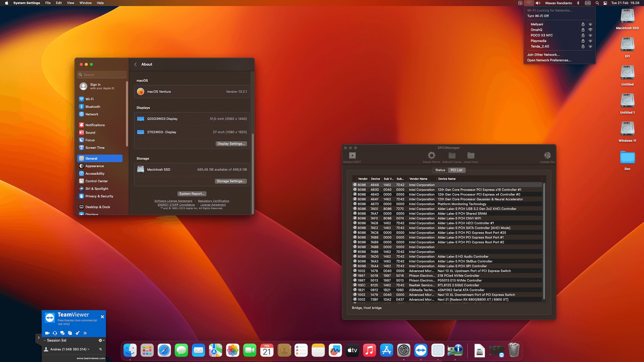
Task: Open Notifications in settings sidebar
Action: pyautogui.click(x=100, y=125)
